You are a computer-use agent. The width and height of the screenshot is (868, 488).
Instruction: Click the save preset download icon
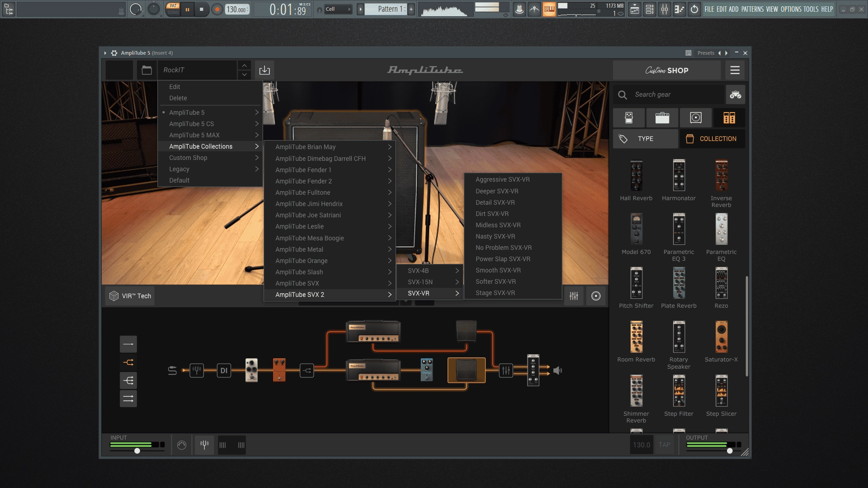tap(264, 70)
